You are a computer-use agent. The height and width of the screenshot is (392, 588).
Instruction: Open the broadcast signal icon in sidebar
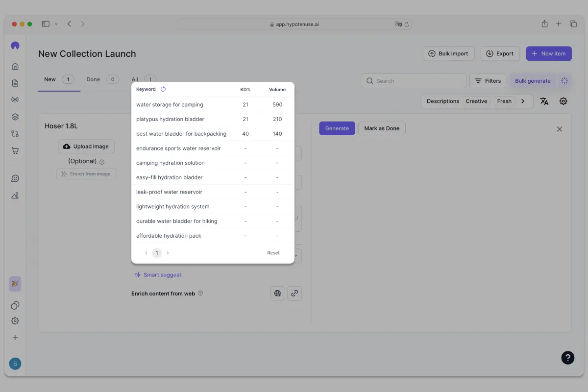coord(15,100)
